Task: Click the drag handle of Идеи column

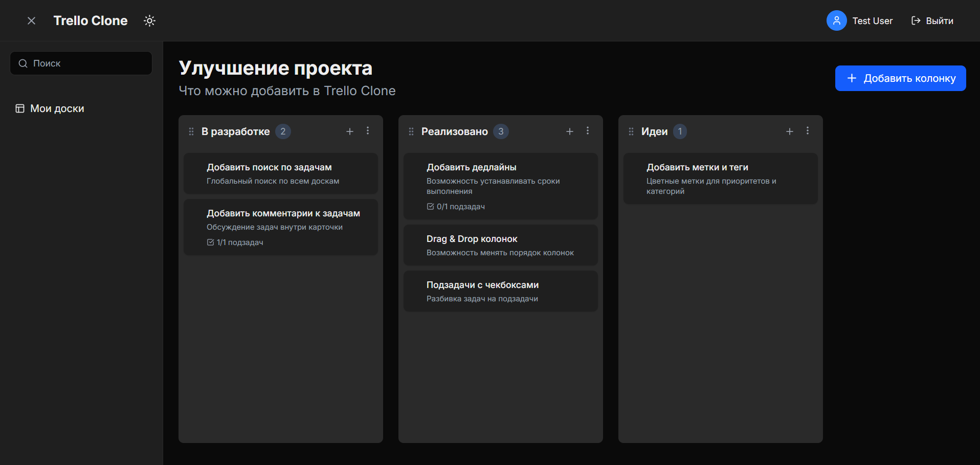Action: [x=631, y=131]
